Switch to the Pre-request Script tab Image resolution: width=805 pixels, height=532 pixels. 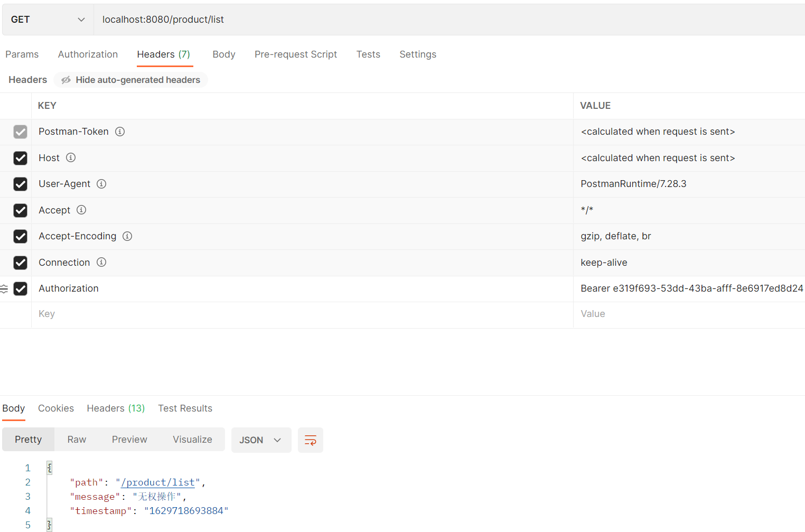point(295,54)
